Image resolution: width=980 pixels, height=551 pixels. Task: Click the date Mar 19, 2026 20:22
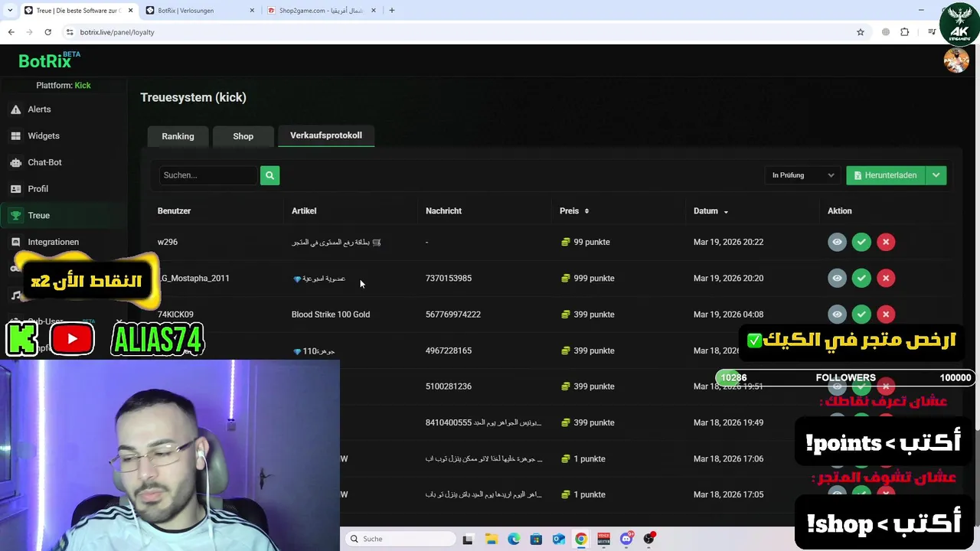tap(728, 242)
